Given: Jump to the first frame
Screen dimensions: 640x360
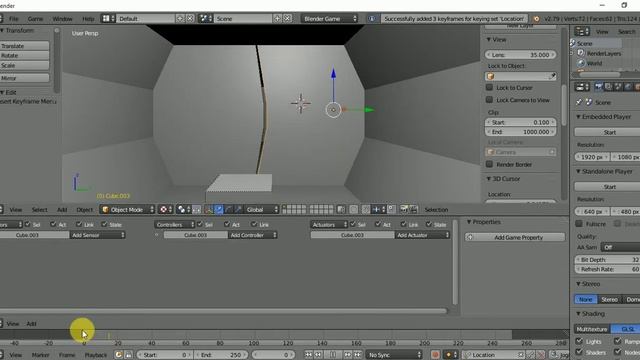Looking at the screenshot, I should [309, 355].
